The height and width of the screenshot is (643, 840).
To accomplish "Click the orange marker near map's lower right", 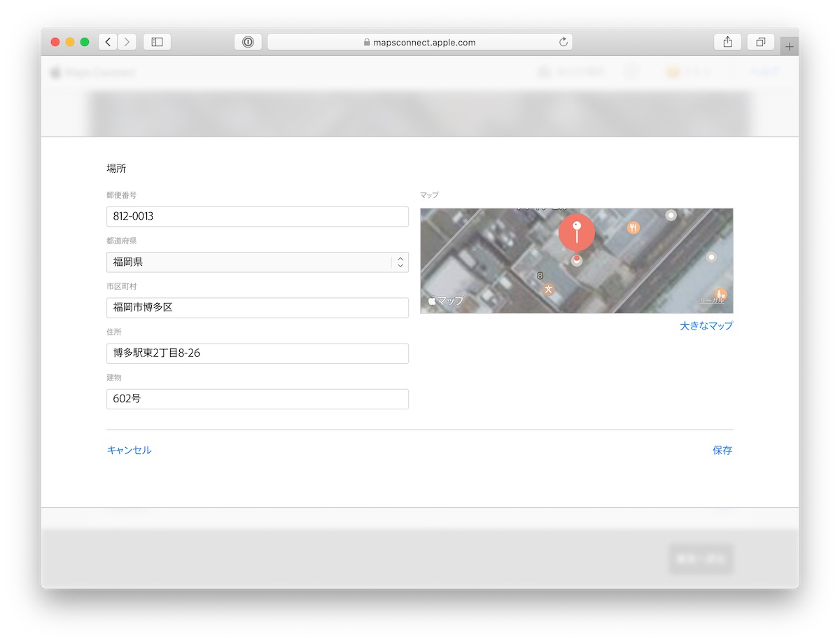I will point(720,294).
